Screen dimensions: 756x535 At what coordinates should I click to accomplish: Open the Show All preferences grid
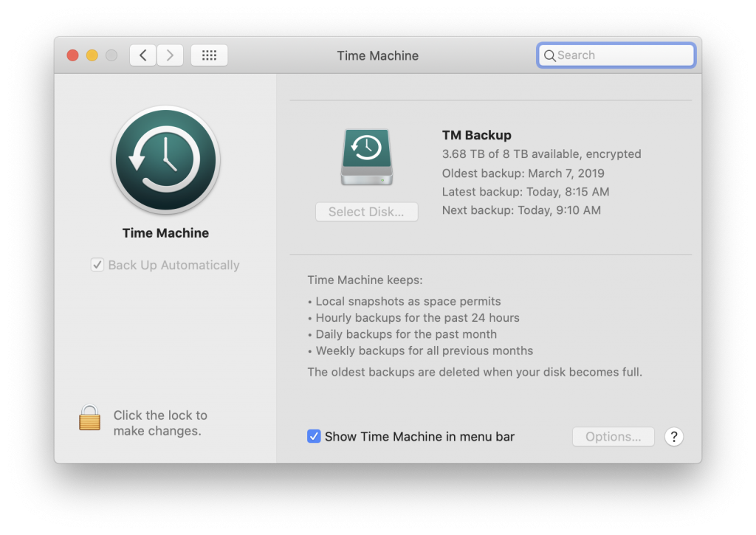(x=209, y=55)
